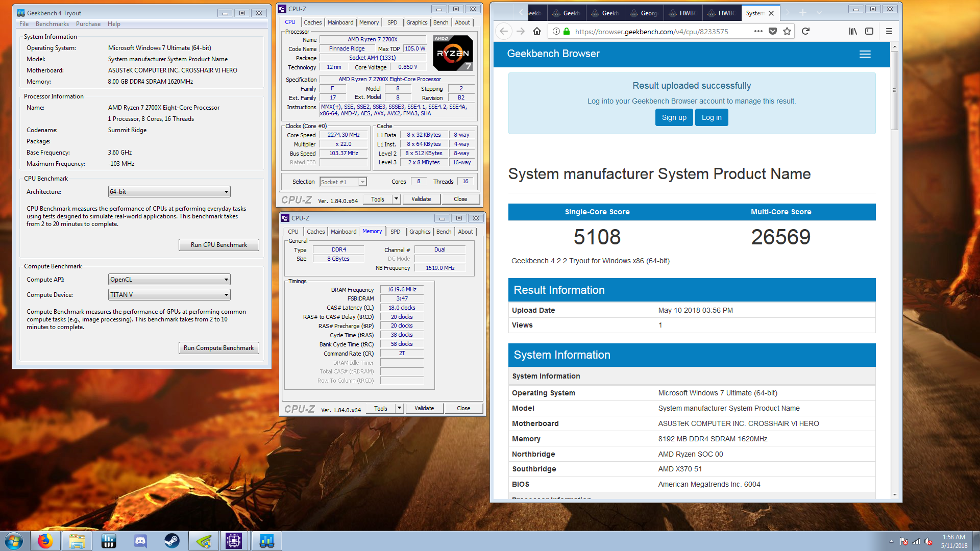
Task: Show site information icon in address bar
Action: (x=556, y=31)
